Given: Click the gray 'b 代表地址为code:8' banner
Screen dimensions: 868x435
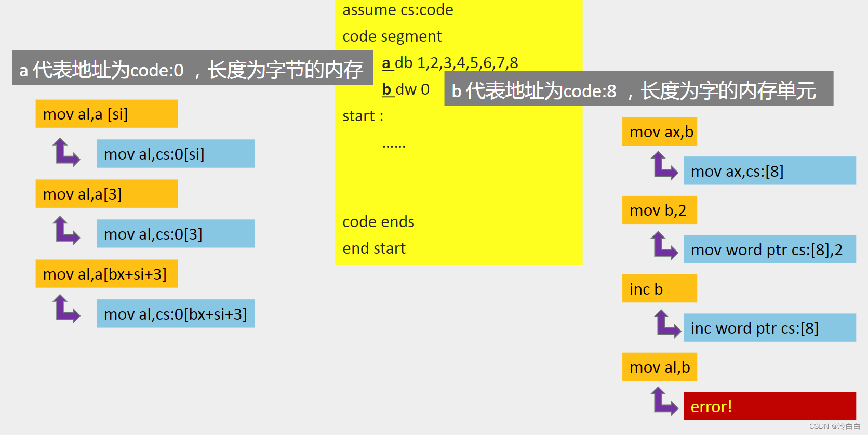Looking at the screenshot, I should coord(639,89).
